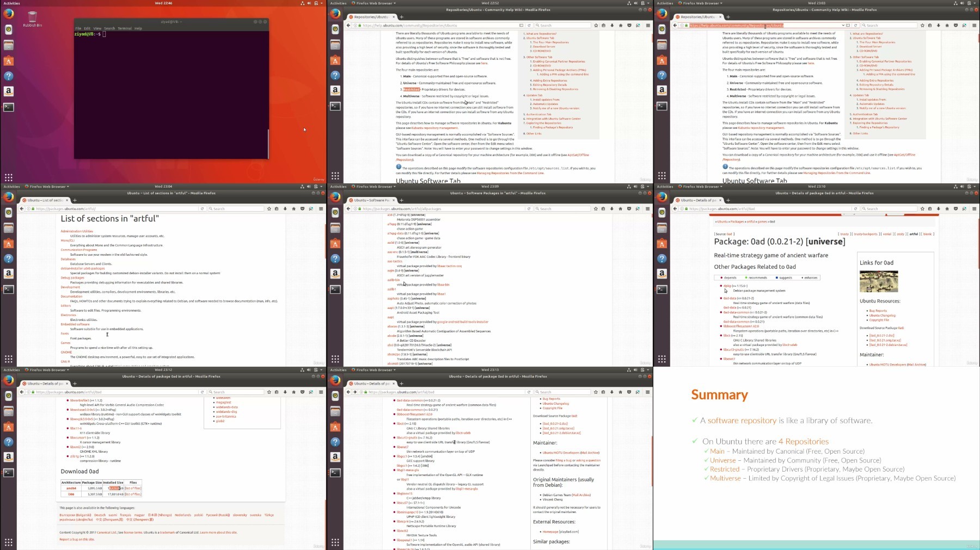
Task: Click the volume indicator on the 22:46 desktop
Action: click(x=309, y=3)
